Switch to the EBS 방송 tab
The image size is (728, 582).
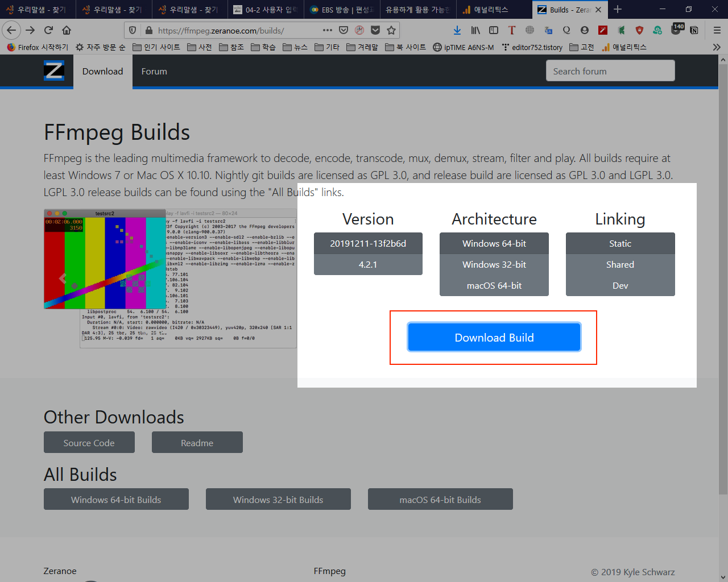[x=342, y=10]
